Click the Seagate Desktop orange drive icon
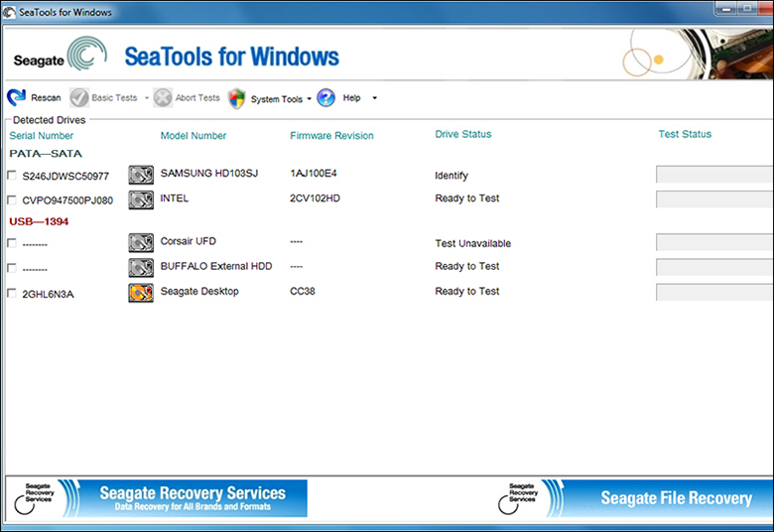The width and height of the screenshot is (774, 532). tap(141, 292)
